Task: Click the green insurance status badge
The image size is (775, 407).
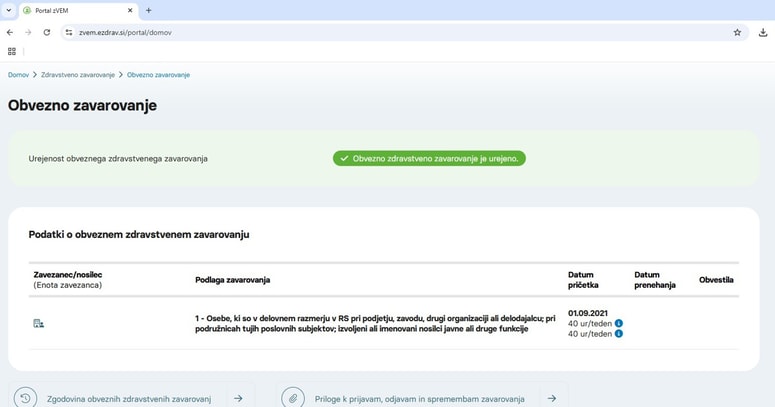Action: click(x=429, y=159)
